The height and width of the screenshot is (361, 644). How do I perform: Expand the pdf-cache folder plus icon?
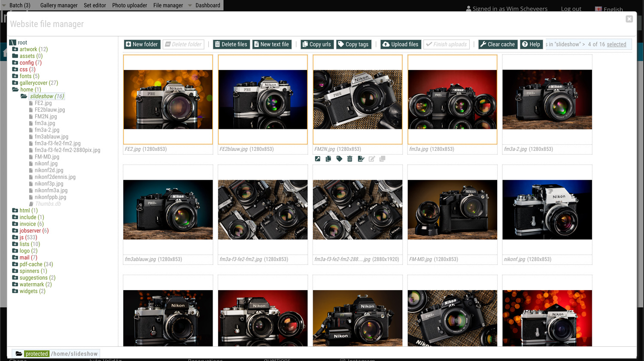[x=15, y=264]
